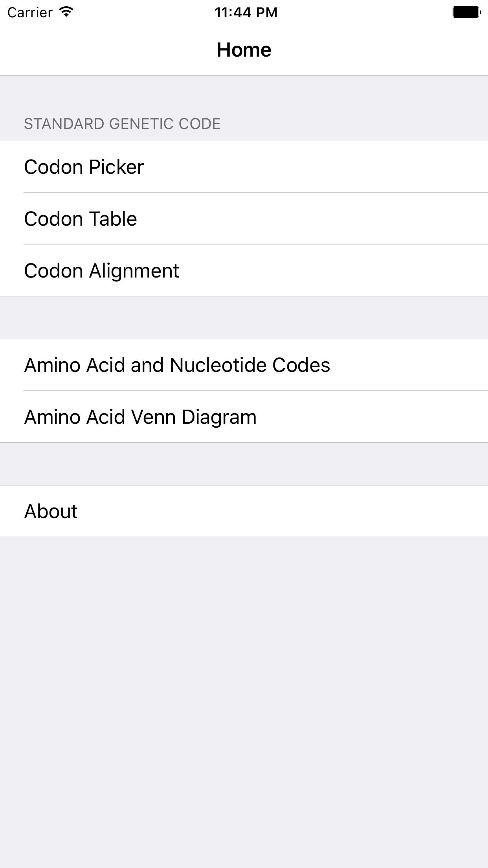Screen dimensions: 488x868
Task: Click the 'Codon Picker' label text
Action: (x=84, y=167)
